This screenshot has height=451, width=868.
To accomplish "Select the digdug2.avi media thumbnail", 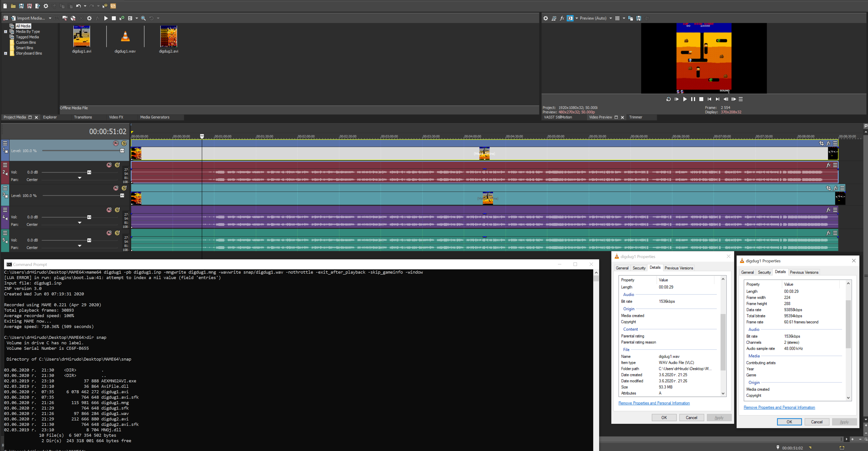I will click(169, 37).
